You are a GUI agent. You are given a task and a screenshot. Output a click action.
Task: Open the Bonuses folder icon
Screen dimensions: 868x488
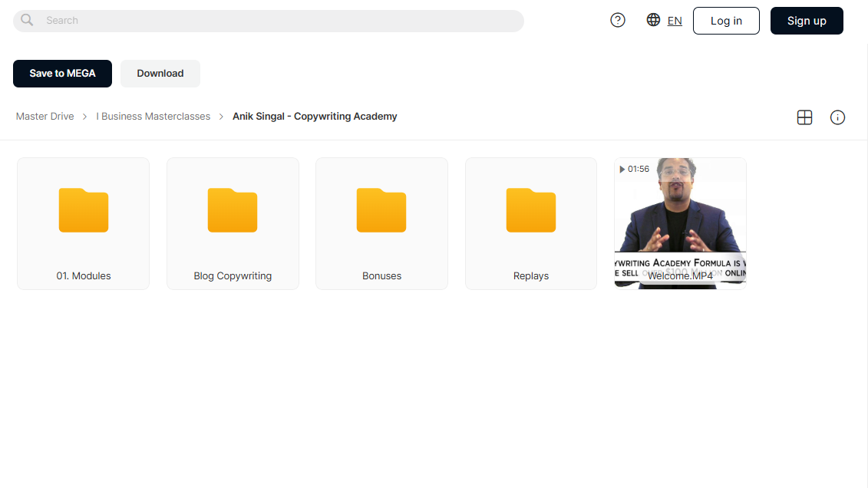381,210
